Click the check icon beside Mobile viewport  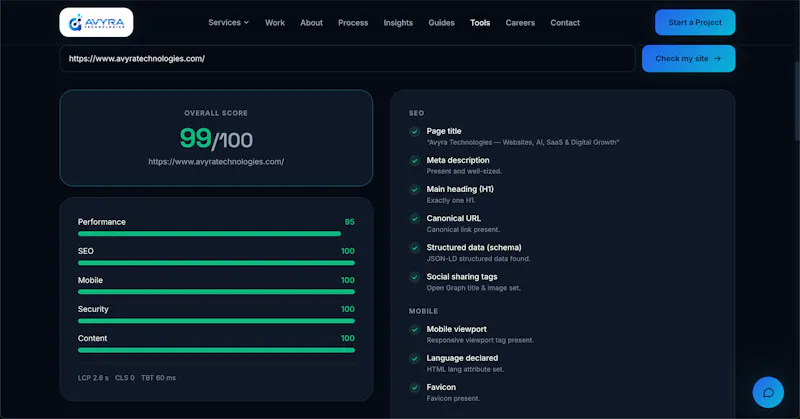point(415,330)
